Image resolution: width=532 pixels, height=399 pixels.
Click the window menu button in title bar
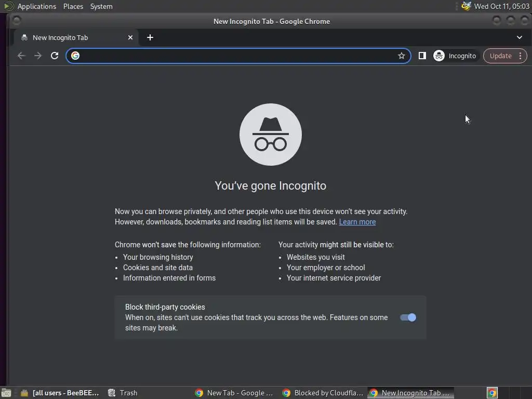point(16,21)
